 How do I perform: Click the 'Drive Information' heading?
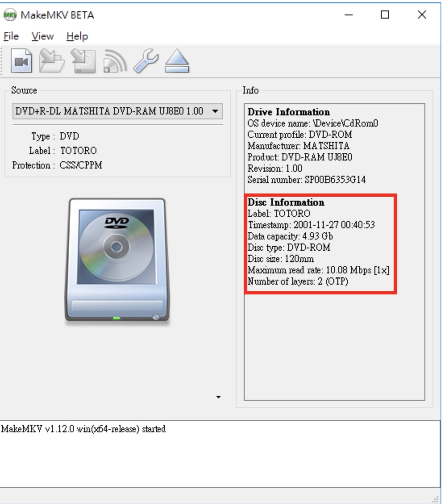tap(289, 112)
